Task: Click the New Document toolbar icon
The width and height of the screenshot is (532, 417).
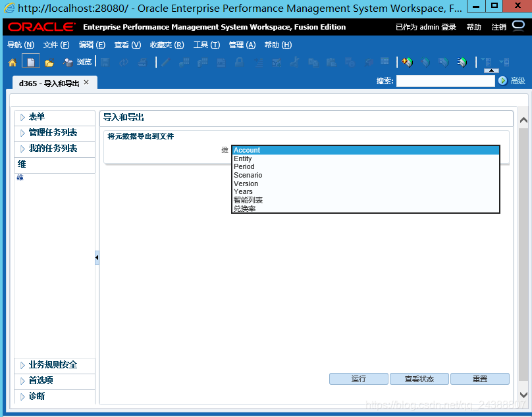Action: pyautogui.click(x=31, y=62)
